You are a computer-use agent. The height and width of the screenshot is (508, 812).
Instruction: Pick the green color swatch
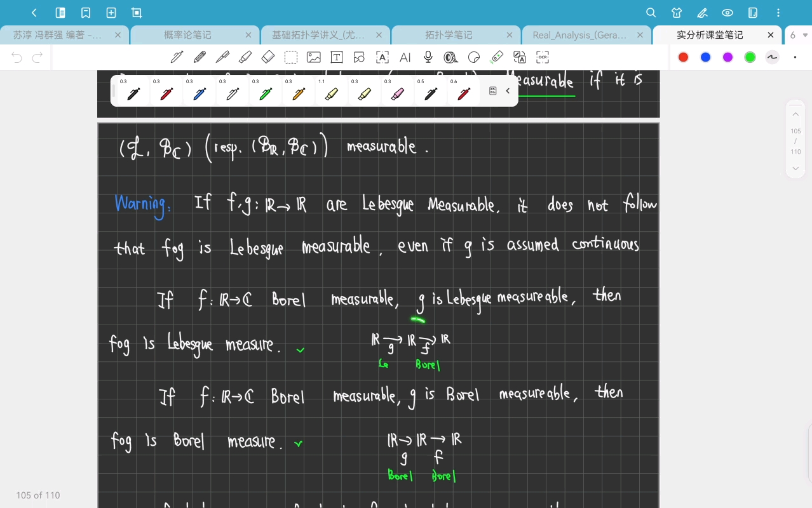click(x=750, y=57)
